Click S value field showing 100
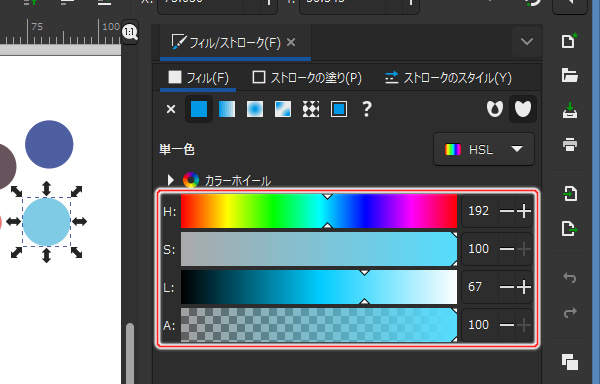 click(479, 249)
